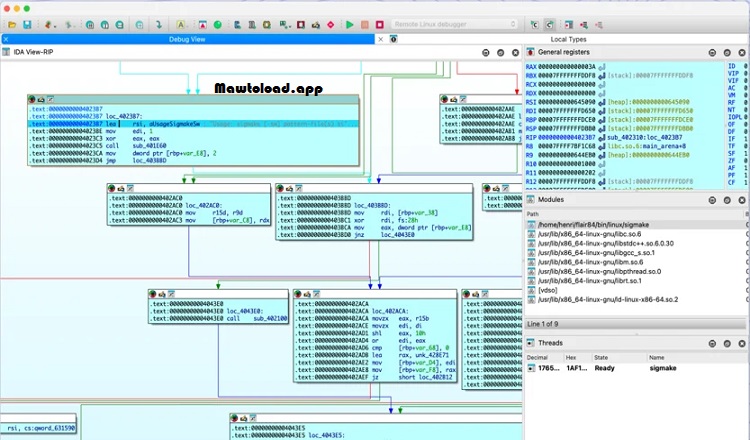The image size is (750, 440).
Task: Click the R8 libc main_arena+8 reference
Action: click(x=647, y=146)
